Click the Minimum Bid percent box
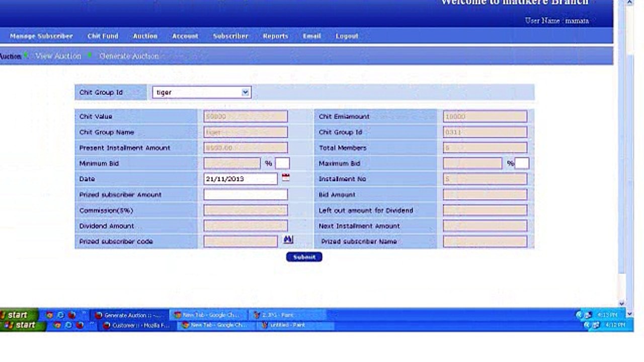Image resolution: width=644 pixels, height=362 pixels. click(x=282, y=163)
